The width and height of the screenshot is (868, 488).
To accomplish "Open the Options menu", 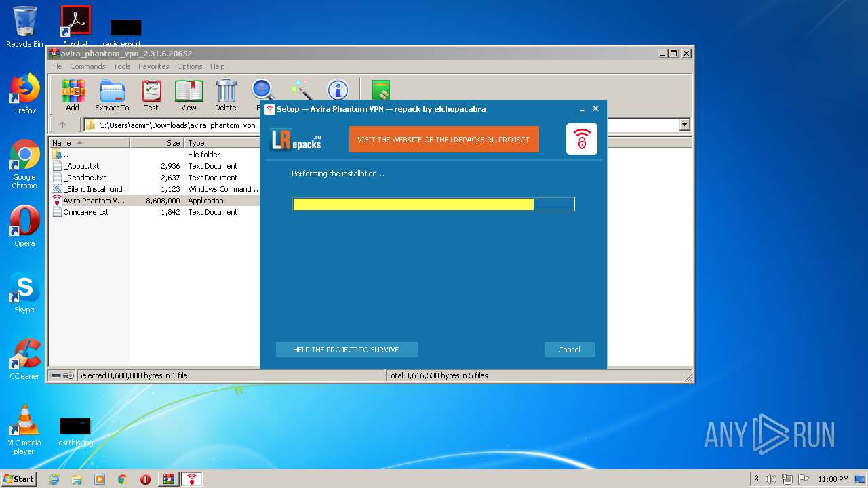I will 190,66.
